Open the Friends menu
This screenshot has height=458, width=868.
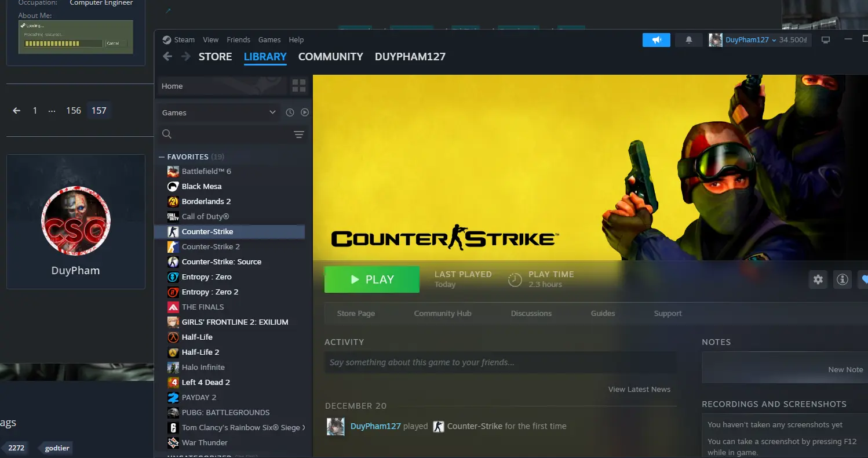coord(238,40)
